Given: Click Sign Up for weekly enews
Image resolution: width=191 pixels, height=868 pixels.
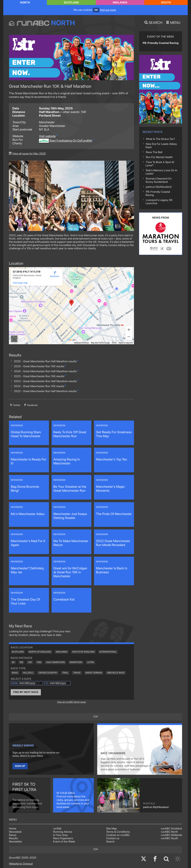Looking at the screenshot, I should pos(20,766).
